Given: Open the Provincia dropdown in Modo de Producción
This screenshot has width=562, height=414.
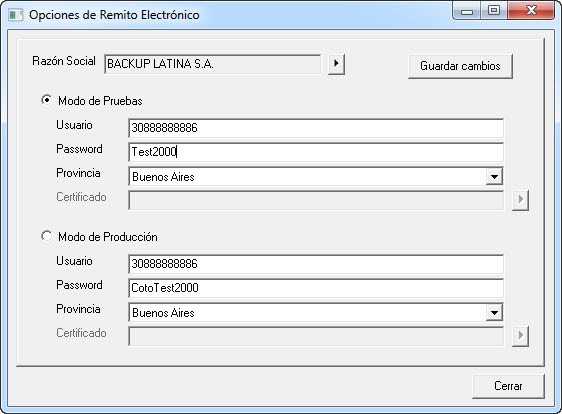Looking at the screenshot, I should pos(494,313).
